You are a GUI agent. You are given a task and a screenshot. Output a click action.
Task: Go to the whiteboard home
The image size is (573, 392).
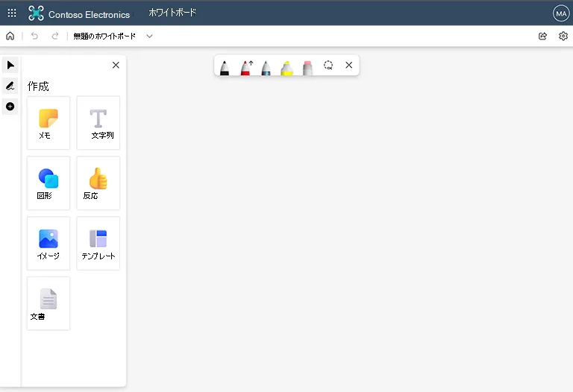point(10,36)
